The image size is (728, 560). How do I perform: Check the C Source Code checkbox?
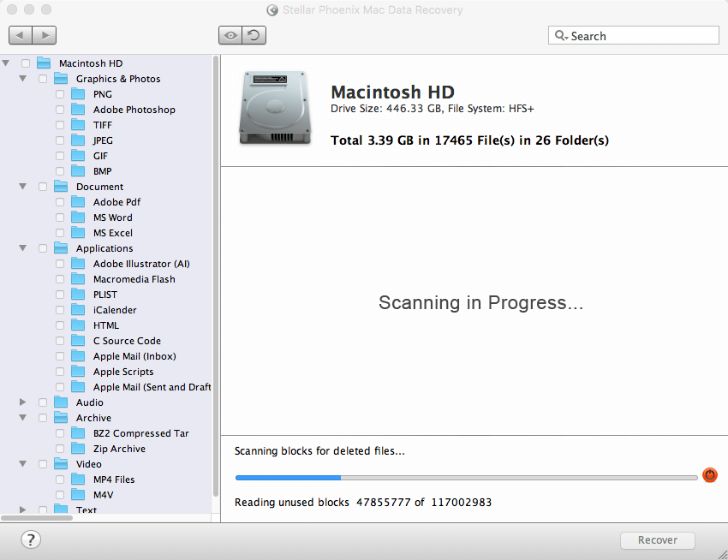pyautogui.click(x=60, y=341)
